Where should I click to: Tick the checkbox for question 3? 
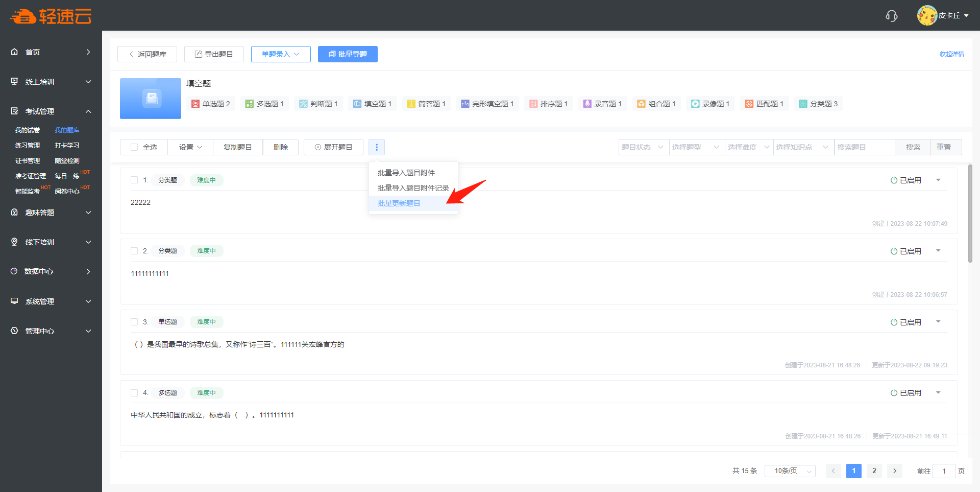point(134,322)
